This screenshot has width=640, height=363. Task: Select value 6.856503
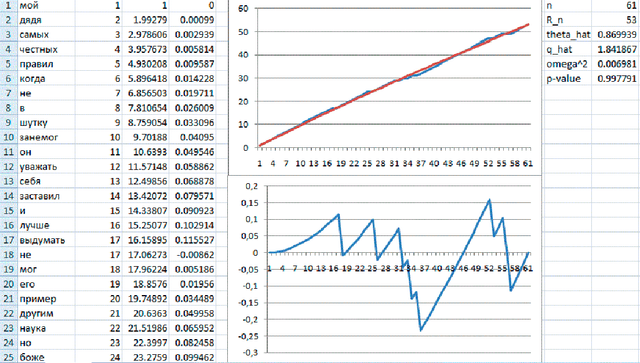[x=145, y=93]
